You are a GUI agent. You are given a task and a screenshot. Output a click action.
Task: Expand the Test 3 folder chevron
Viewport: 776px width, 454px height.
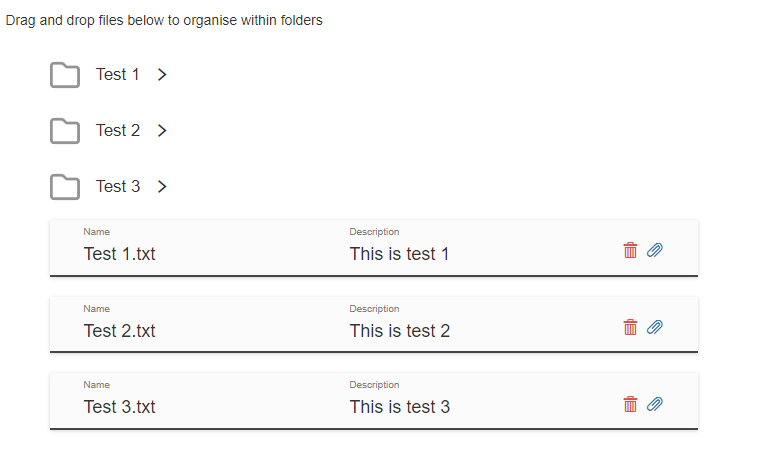click(x=162, y=187)
